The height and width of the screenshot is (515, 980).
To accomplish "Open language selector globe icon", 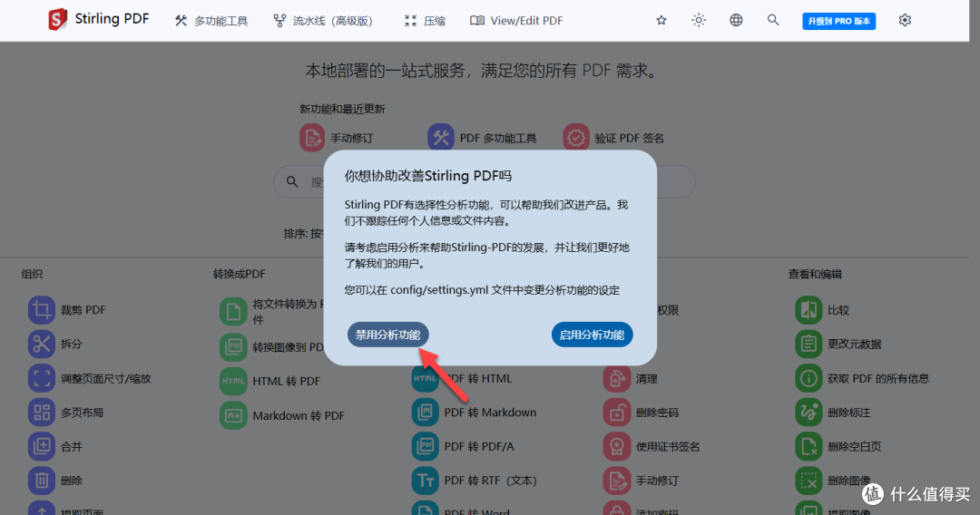I will (x=736, y=20).
